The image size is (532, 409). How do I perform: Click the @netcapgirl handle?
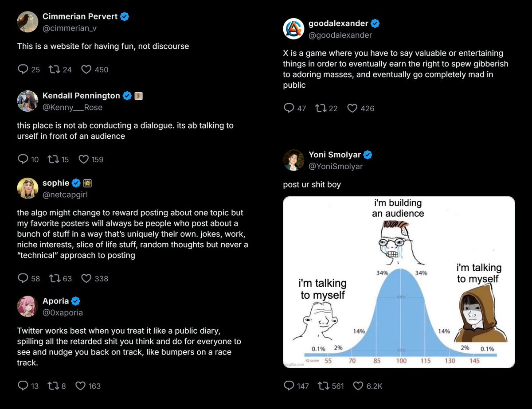pyautogui.click(x=62, y=195)
